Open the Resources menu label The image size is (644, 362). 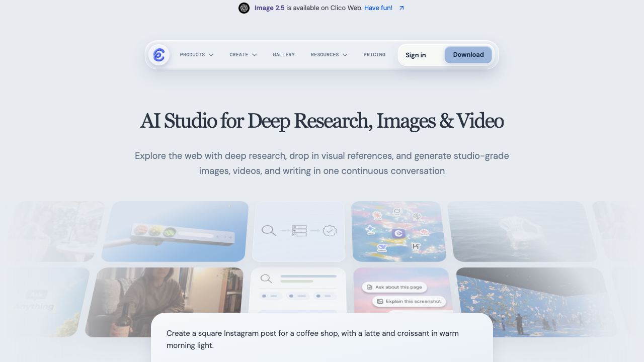[325, 55]
